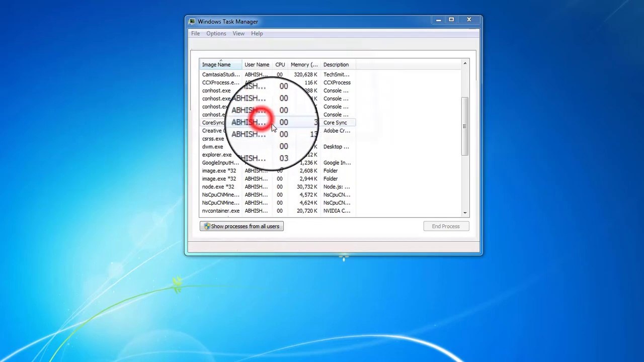
Task: Click the End Process button
Action: click(446, 226)
